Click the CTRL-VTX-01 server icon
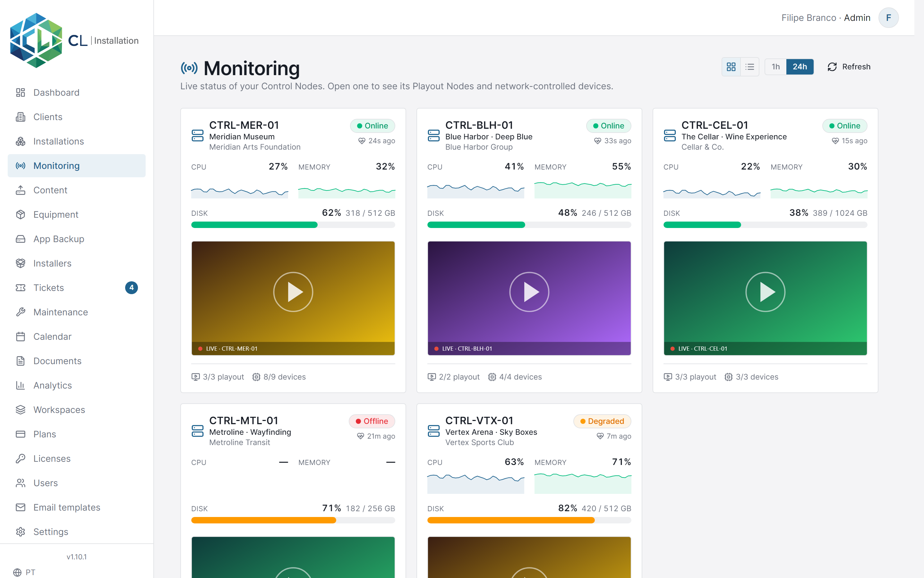 click(x=434, y=431)
